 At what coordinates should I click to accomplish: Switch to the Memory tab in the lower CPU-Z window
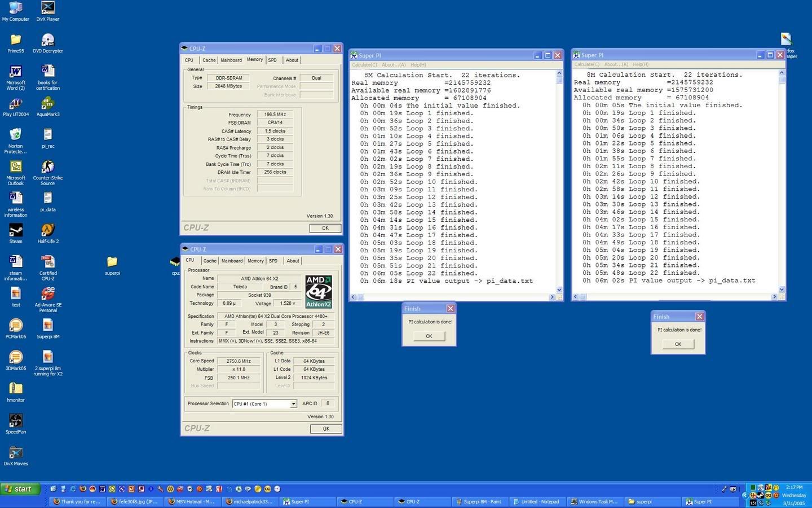(255, 261)
